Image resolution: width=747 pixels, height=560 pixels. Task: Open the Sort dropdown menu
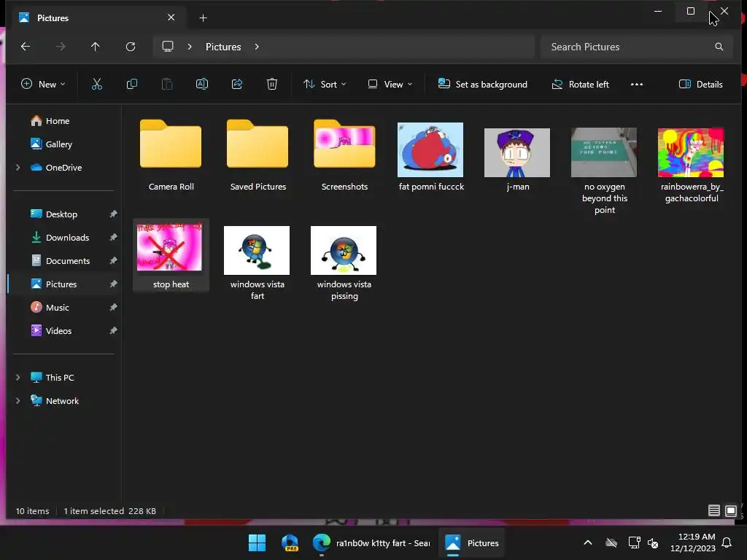[x=325, y=85]
